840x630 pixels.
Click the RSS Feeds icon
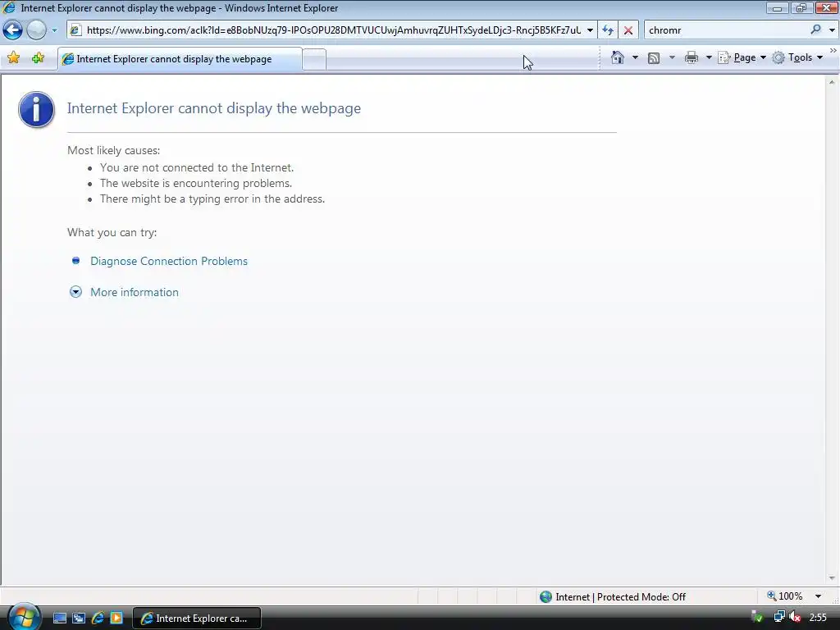click(x=654, y=58)
